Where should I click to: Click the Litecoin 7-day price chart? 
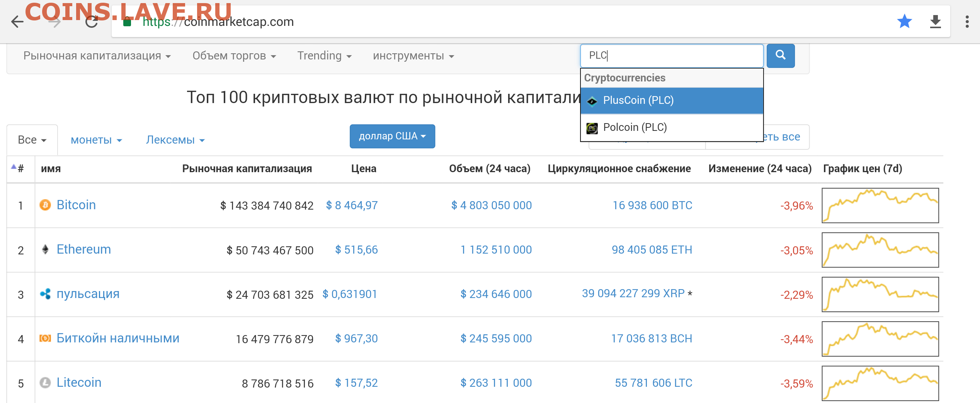[x=880, y=383]
